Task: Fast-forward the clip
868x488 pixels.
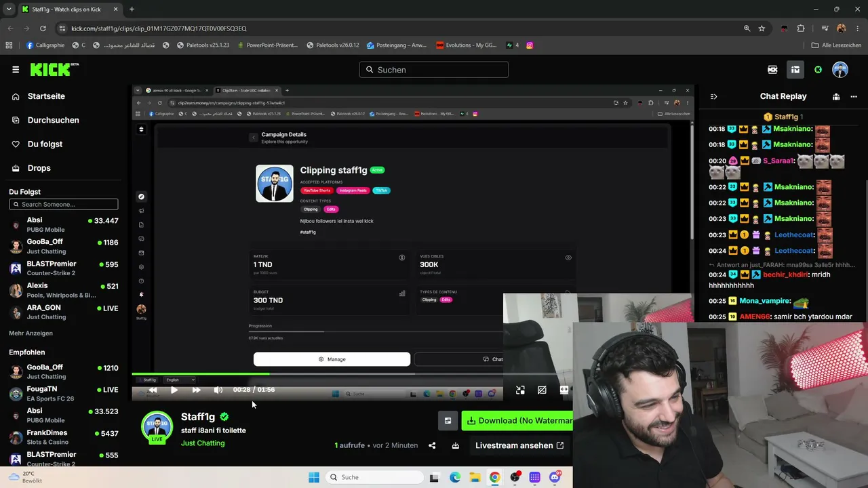Action: 197,390
